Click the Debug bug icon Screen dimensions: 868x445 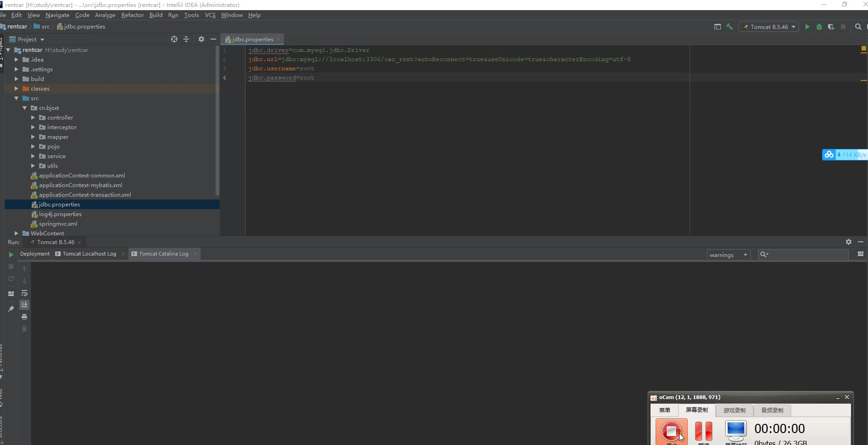[x=819, y=27]
